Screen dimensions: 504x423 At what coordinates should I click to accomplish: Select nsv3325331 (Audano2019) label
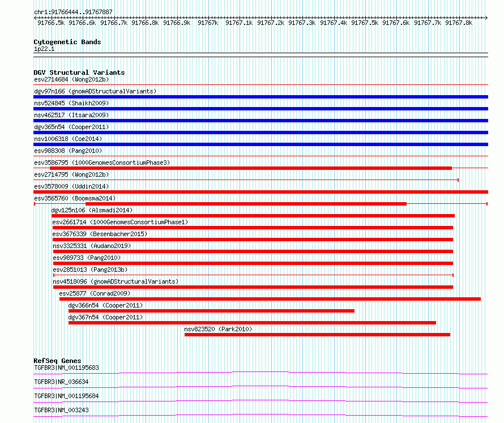pos(92,246)
